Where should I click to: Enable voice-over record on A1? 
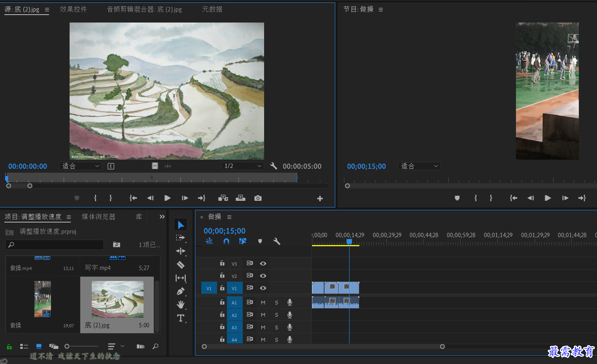[290, 303]
